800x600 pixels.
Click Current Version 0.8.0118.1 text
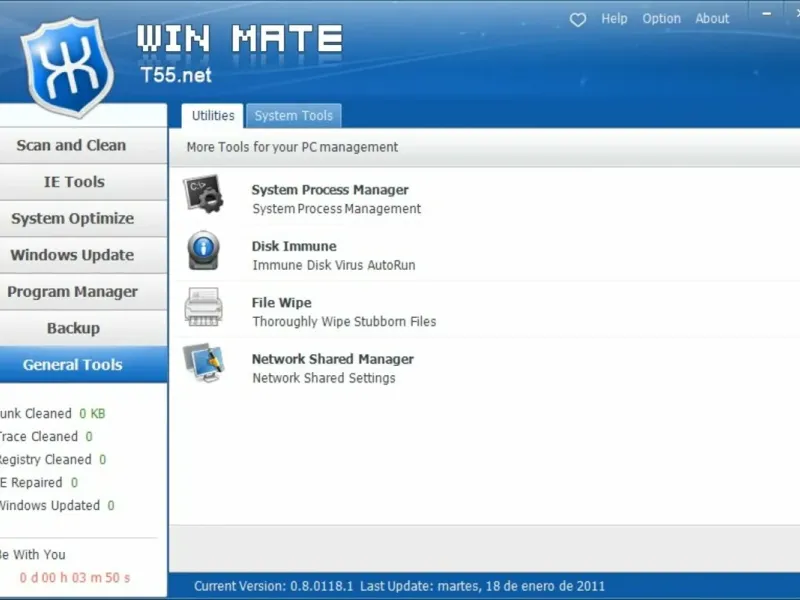273,586
